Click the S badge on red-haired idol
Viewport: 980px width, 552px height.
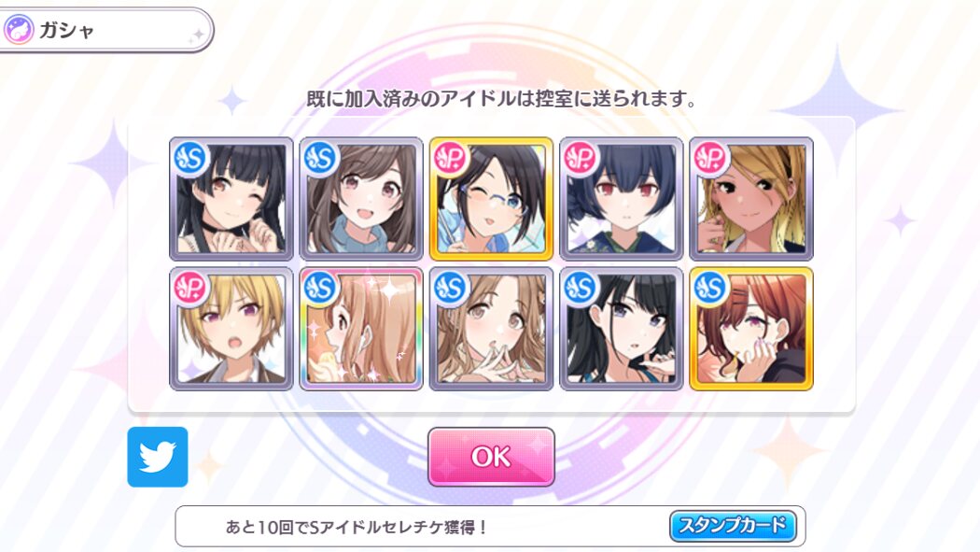click(x=710, y=289)
